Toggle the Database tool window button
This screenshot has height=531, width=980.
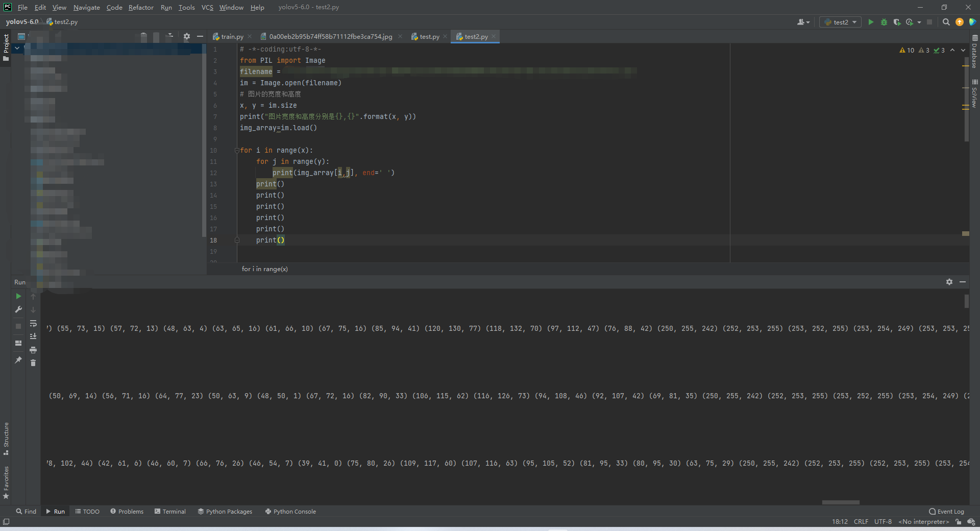(x=974, y=51)
